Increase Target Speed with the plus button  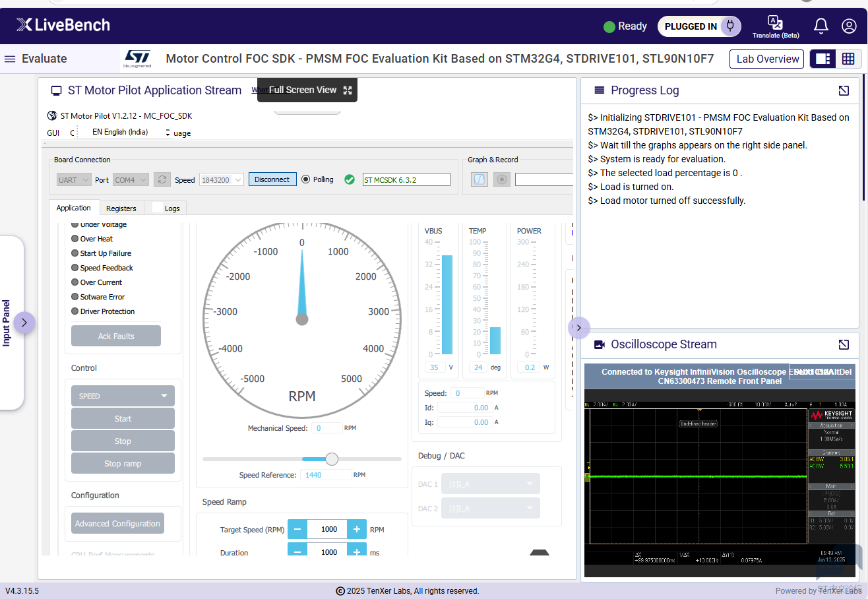click(x=356, y=529)
